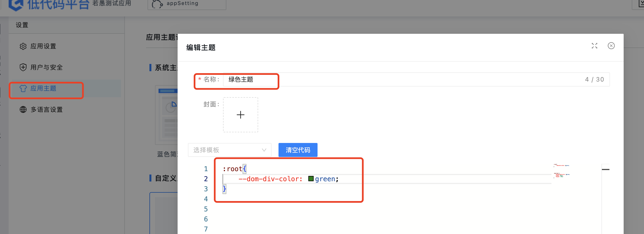Click the shield icon beside 用户与安全
644x234 pixels.
pos(23,67)
